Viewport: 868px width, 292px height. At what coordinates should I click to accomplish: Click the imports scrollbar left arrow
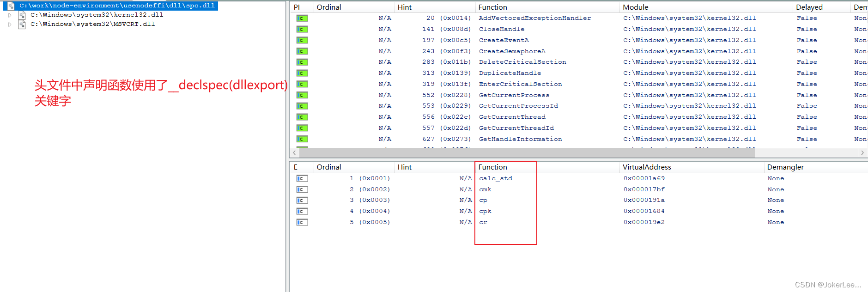point(294,152)
